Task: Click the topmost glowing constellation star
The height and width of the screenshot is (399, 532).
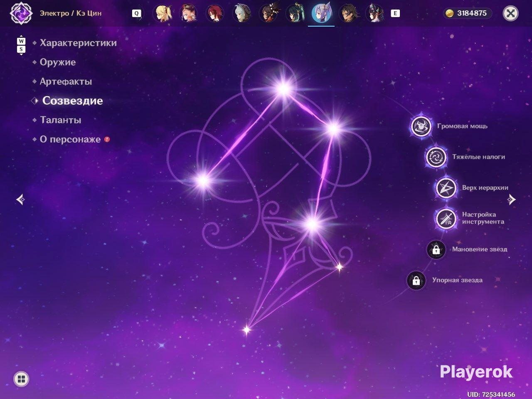Action: 284,88
